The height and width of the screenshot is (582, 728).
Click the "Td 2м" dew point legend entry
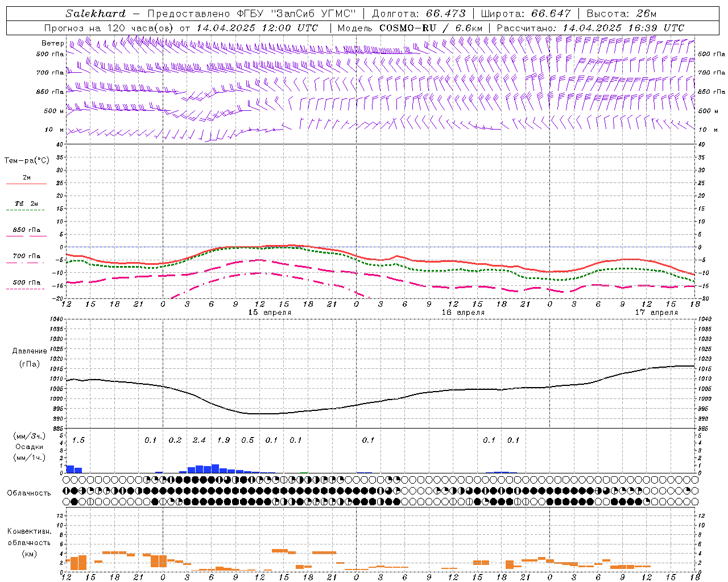click(26, 203)
